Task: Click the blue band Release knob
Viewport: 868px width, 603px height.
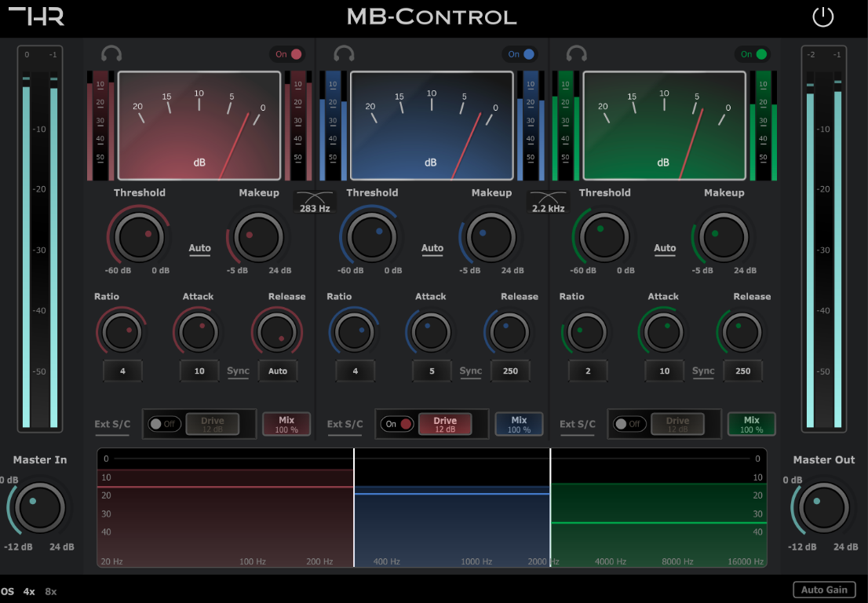Action: click(509, 332)
